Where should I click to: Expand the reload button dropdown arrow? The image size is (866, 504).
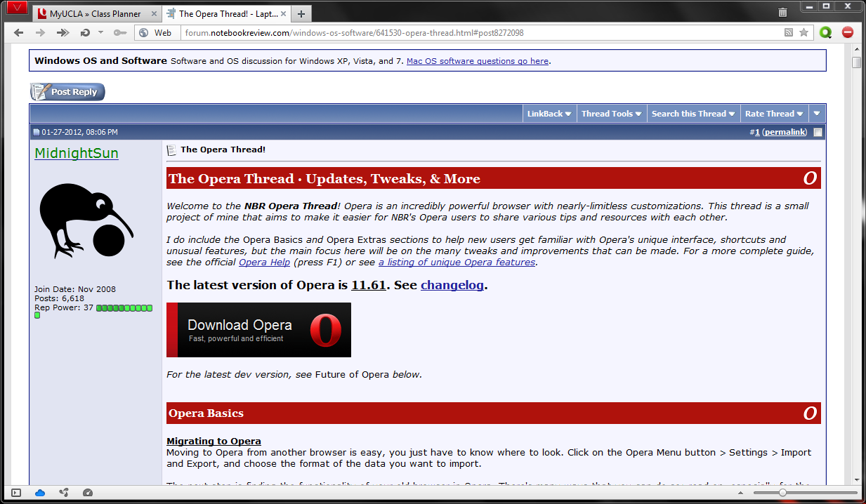(100, 32)
